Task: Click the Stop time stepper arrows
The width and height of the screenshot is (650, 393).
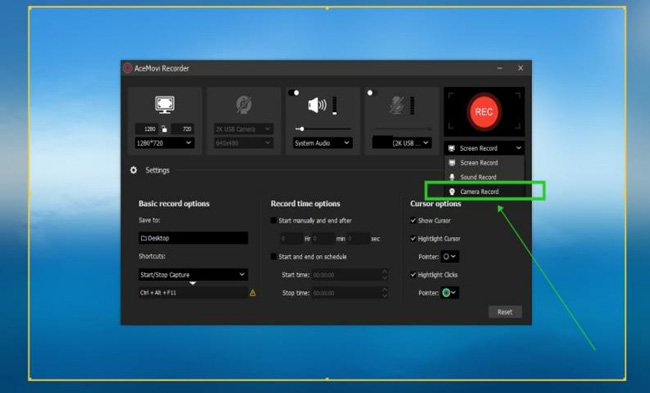Action: (x=385, y=293)
